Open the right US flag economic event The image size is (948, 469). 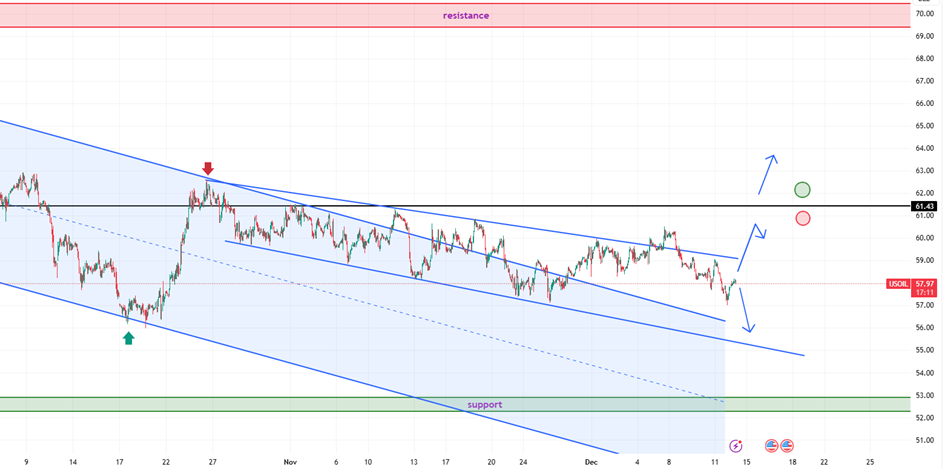[x=787, y=445]
